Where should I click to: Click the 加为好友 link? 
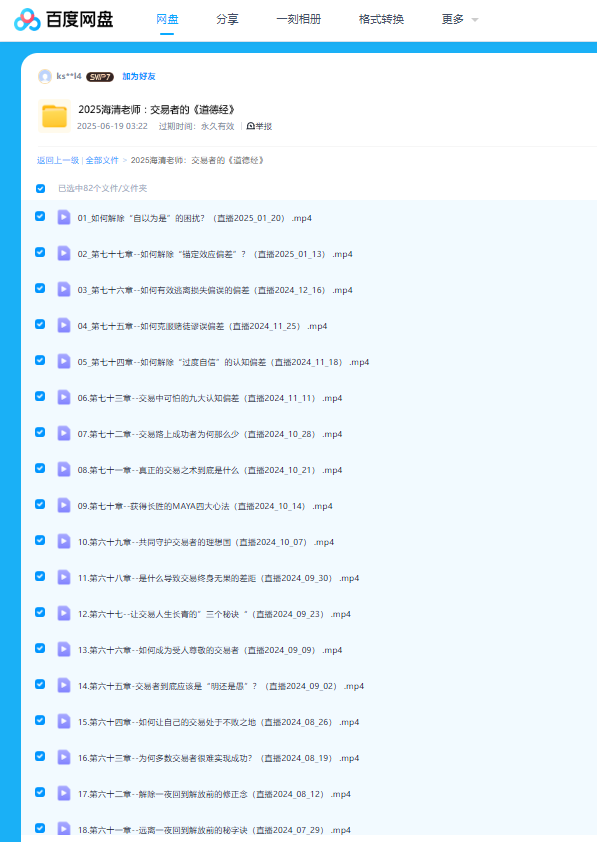click(139, 76)
